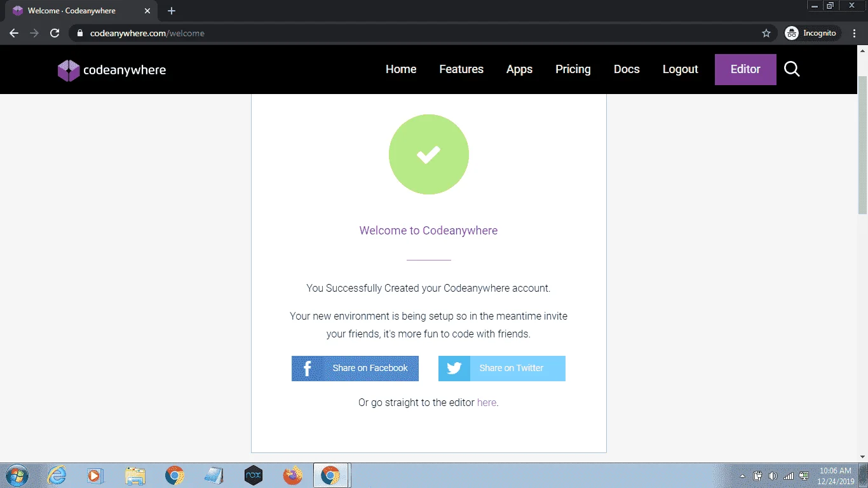Screen dimensions: 868x488
Task: Click the display tray icon
Action: click(x=804, y=476)
